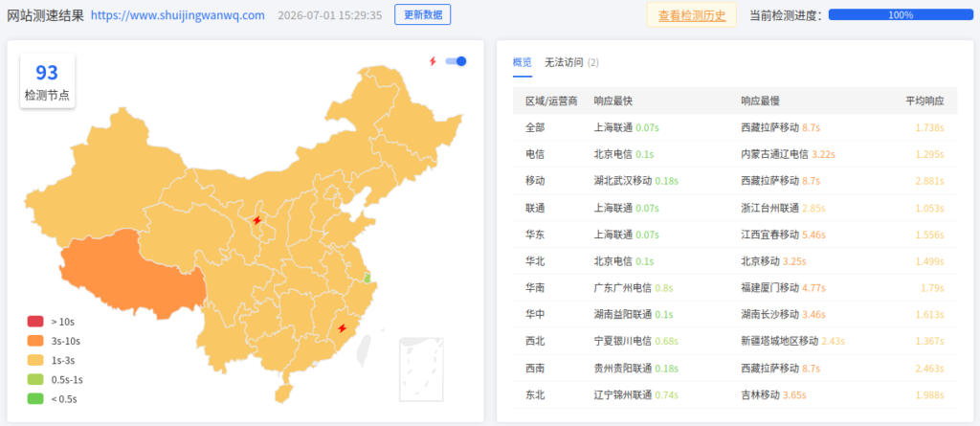Select the 移动 row label
980x426 pixels.
pos(535,181)
